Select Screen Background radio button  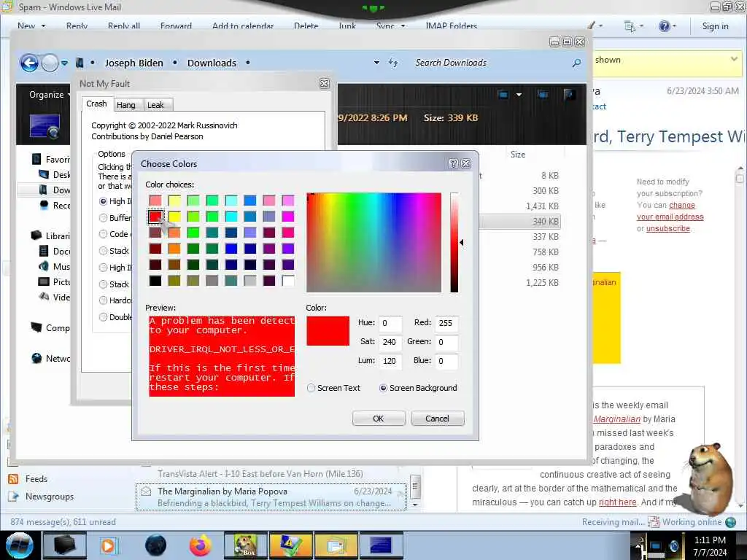point(383,388)
